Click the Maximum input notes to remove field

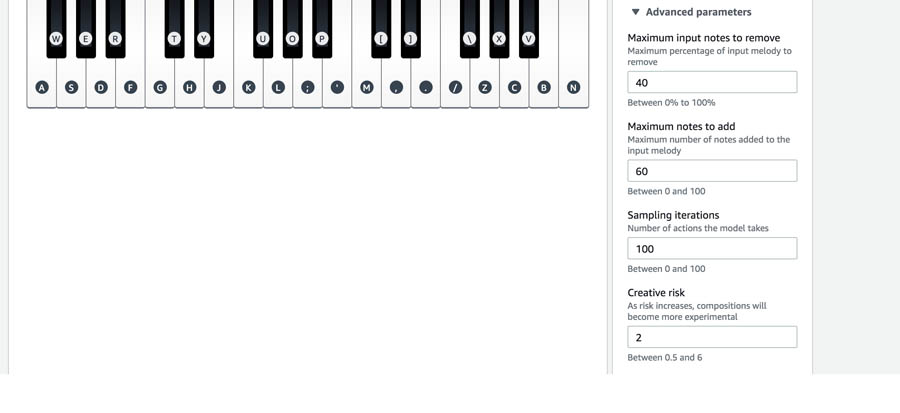pos(712,83)
